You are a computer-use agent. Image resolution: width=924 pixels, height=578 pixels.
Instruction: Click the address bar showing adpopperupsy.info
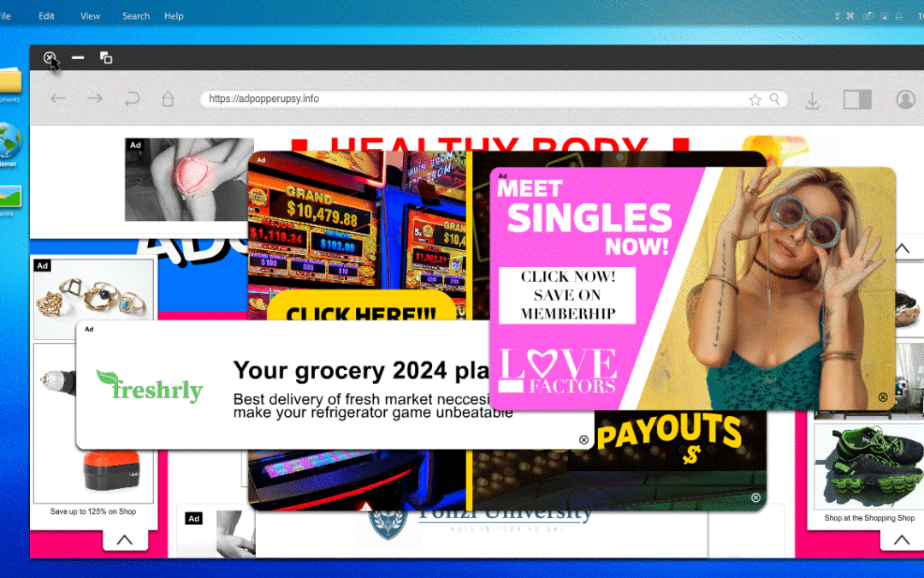pos(471,99)
